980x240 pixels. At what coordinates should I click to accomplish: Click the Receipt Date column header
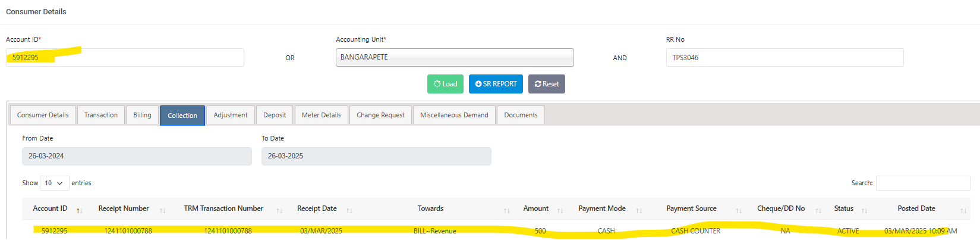317,208
